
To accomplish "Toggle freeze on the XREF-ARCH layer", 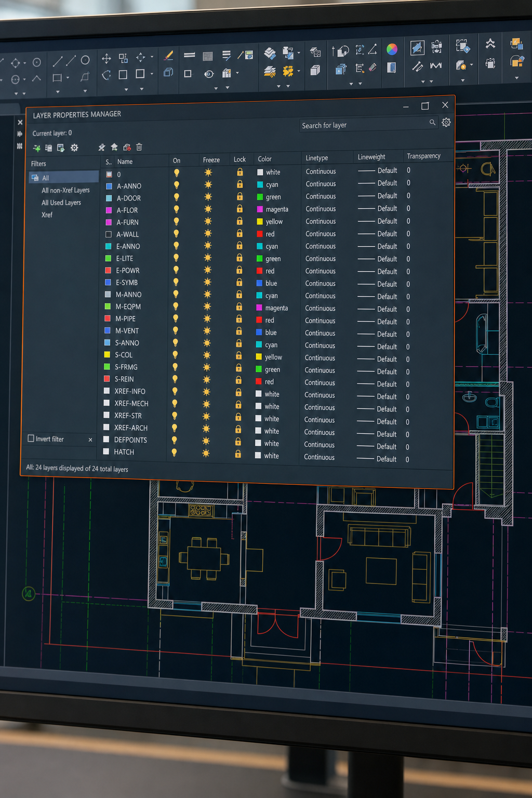I will [x=206, y=429].
